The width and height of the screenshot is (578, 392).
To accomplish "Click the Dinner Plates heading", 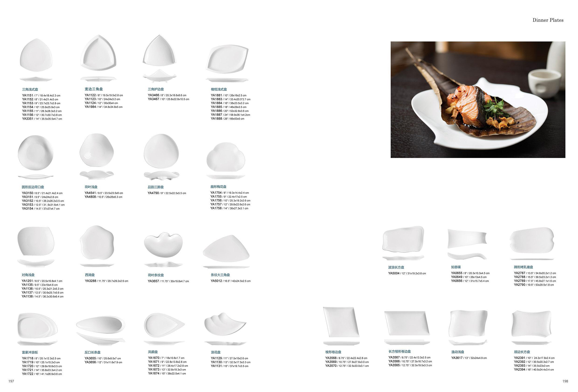I will click(x=548, y=20).
